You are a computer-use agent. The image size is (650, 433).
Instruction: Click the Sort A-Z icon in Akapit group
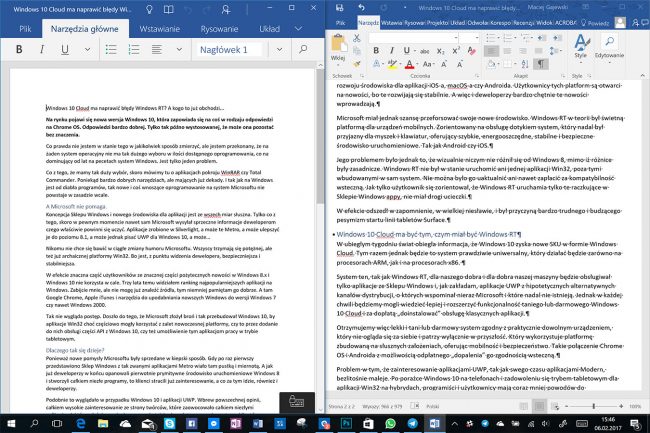525,64
